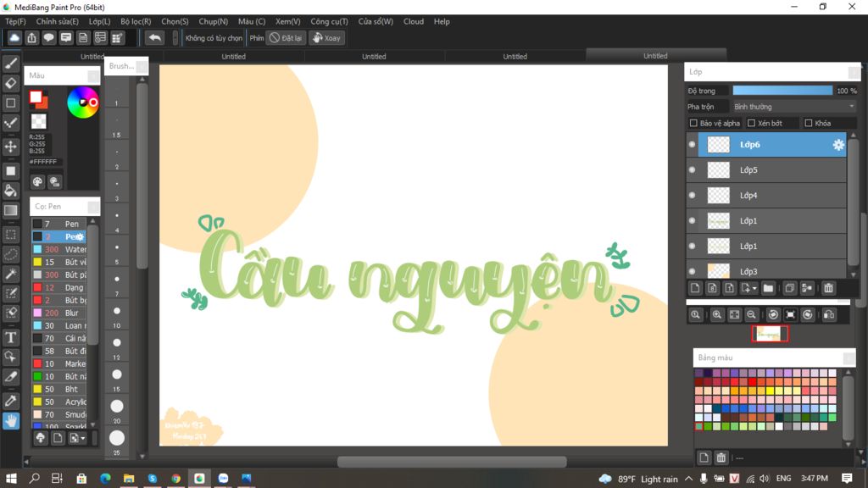Click the export icon in the top toolbar
The image size is (868, 488).
click(31, 37)
